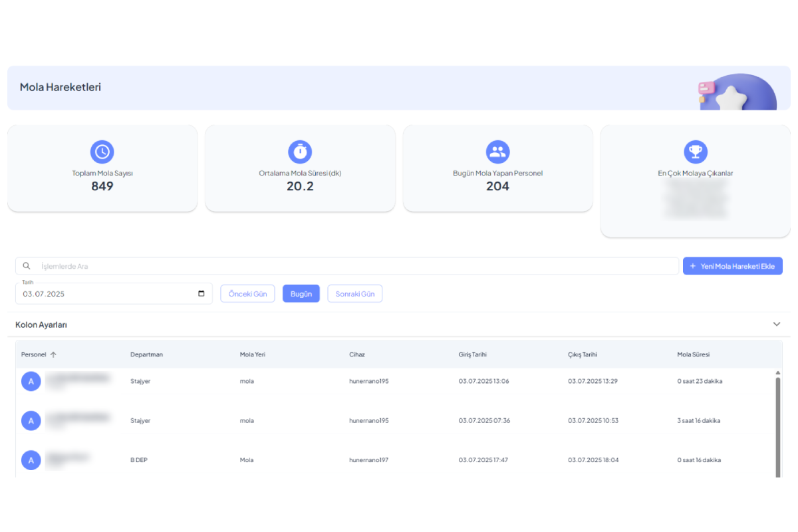Open the calendar picker icon in Tarih field

[201, 294]
